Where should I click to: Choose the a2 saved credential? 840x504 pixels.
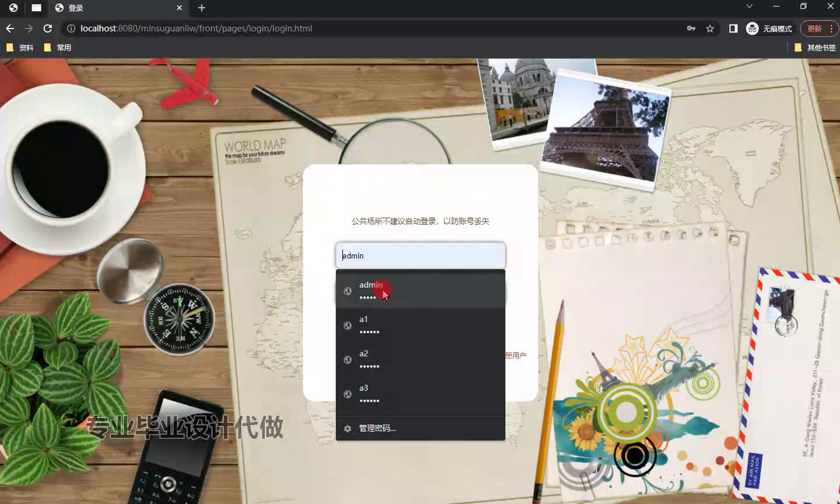[420, 359]
